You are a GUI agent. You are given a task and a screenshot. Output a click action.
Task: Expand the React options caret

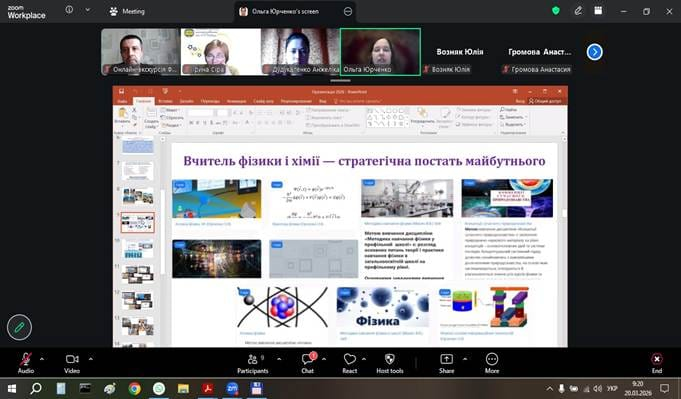(x=364, y=359)
